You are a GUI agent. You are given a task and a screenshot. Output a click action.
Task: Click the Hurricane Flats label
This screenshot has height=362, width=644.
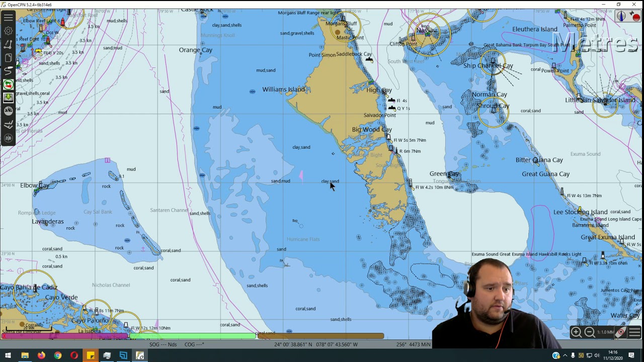pyautogui.click(x=303, y=239)
